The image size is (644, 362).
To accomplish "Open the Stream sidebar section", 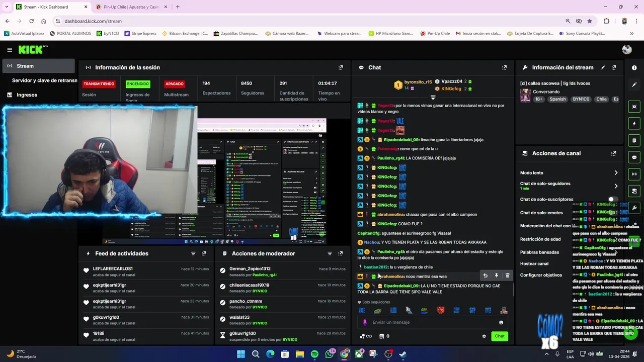I will pyautogui.click(x=38, y=66).
